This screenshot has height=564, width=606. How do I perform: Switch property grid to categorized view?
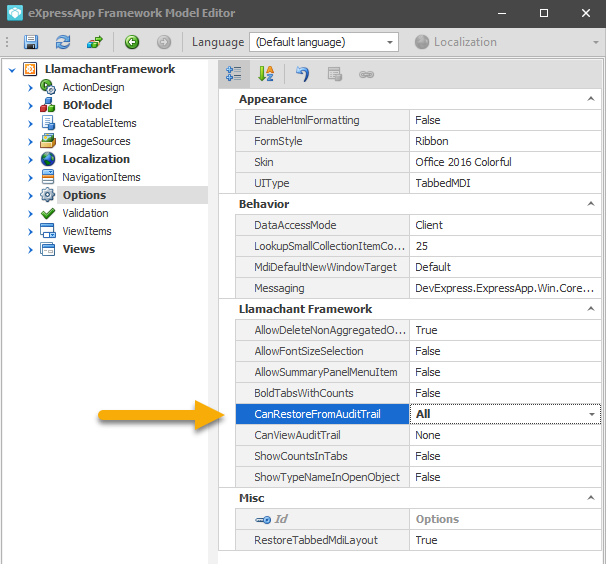coord(234,73)
